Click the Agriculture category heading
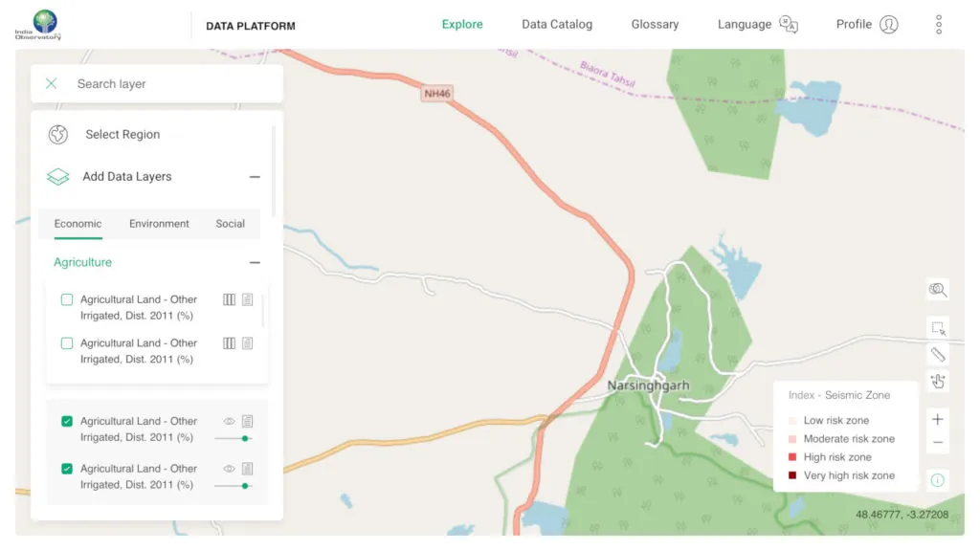The image size is (980, 551). coord(82,262)
